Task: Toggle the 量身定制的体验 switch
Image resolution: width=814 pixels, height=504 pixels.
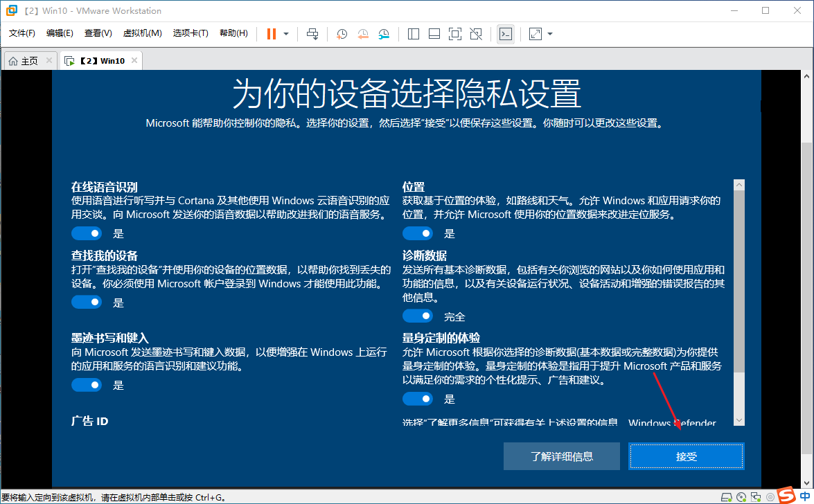Action: (x=417, y=399)
